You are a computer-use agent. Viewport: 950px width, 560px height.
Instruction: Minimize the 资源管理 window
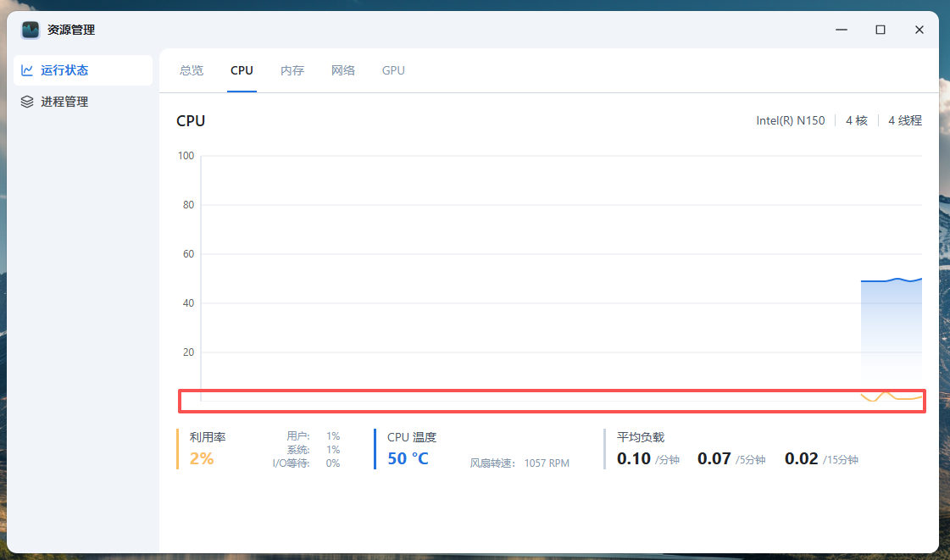tap(842, 30)
